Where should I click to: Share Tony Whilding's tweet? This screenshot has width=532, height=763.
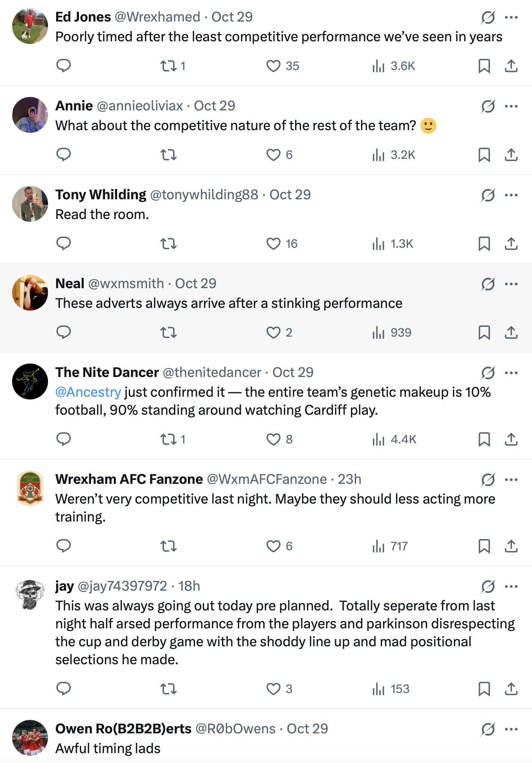tap(511, 244)
